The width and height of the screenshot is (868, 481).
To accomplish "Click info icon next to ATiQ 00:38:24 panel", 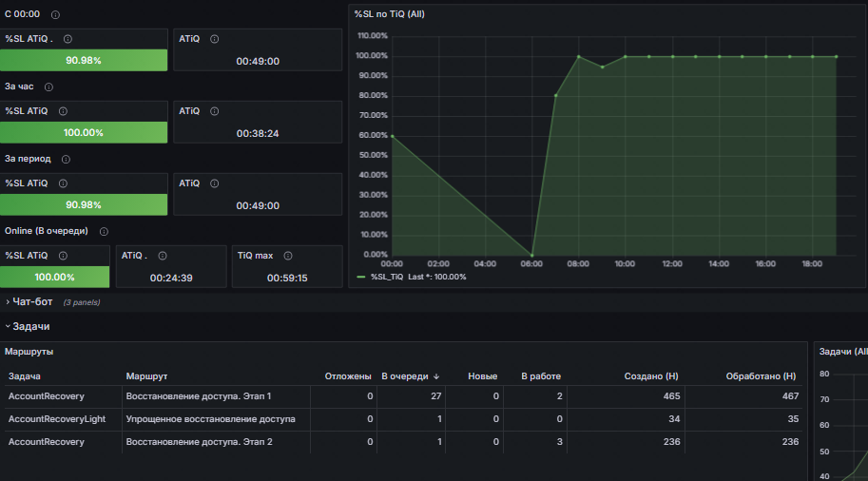I will 214,111.
